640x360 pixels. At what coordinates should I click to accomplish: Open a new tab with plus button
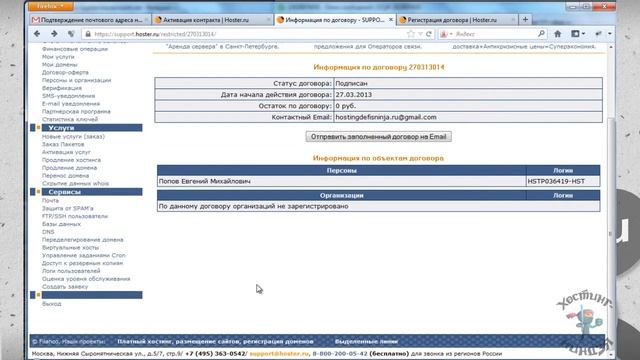coord(525,20)
